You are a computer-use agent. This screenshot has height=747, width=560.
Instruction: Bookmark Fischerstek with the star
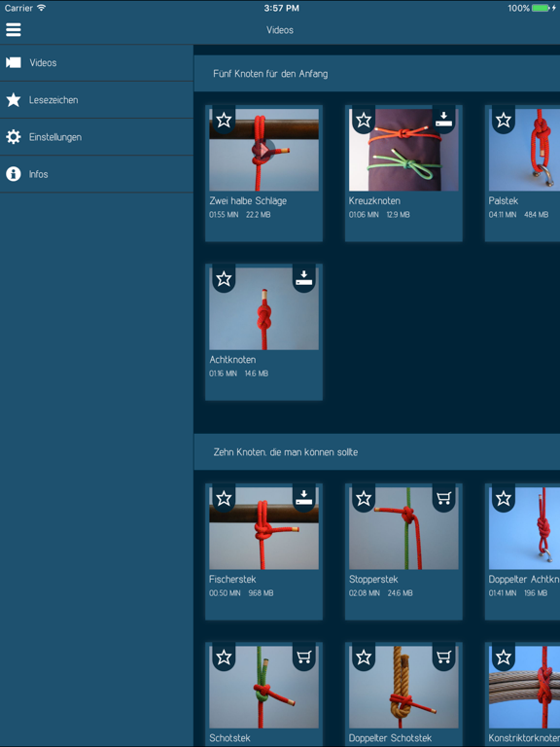tap(224, 498)
